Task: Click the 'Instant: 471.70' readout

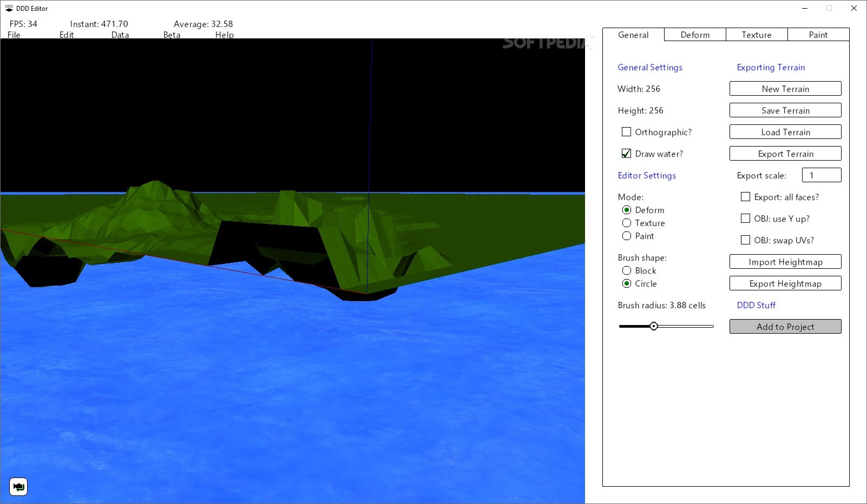Action: 99,24
